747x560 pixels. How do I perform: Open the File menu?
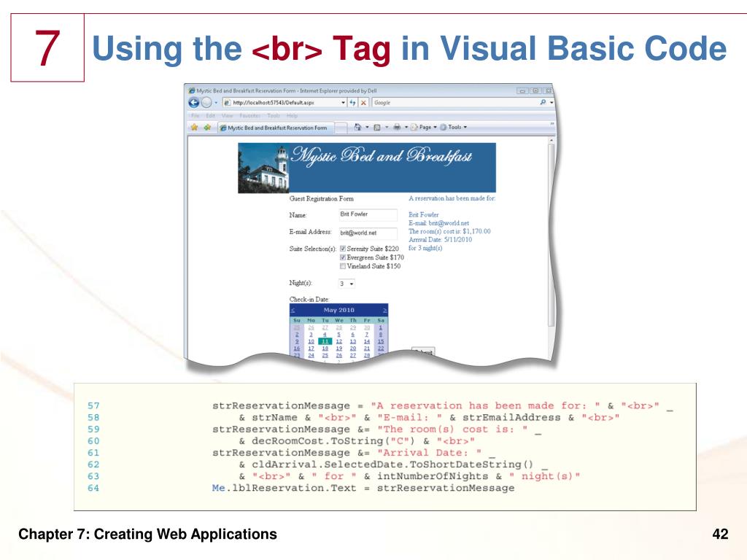coord(196,116)
